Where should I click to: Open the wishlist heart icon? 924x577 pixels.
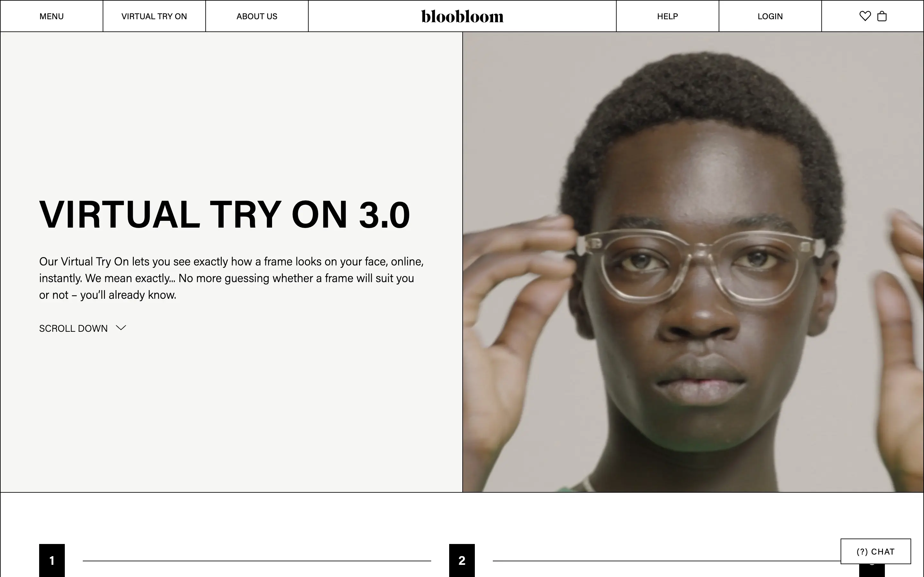click(865, 16)
